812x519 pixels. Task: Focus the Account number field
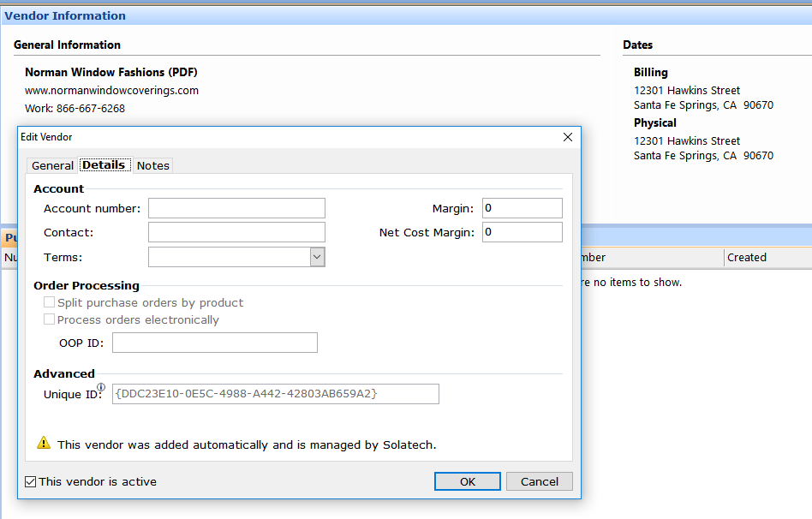(x=236, y=208)
